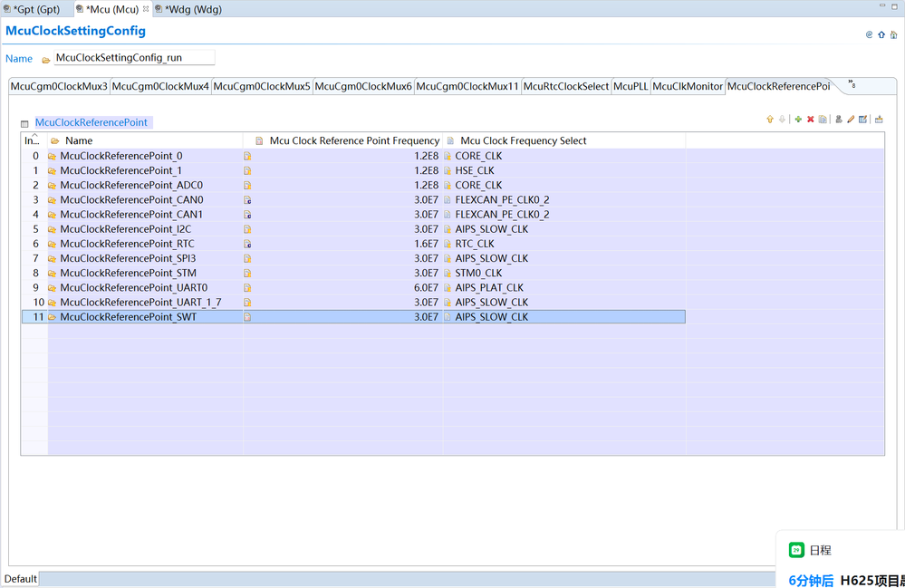This screenshot has height=588, width=905.
Task: Click the Name label link
Action: pos(19,59)
